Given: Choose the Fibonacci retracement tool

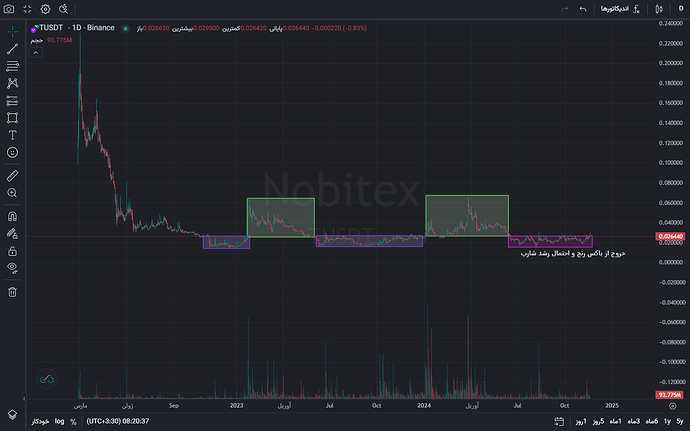Looking at the screenshot, I should pyautogui.click(x=12, y=66).
